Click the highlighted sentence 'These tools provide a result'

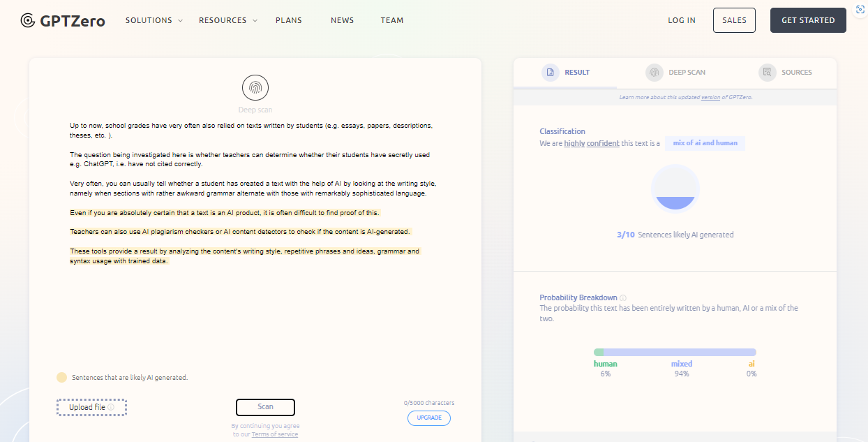[x=245, y=256]
